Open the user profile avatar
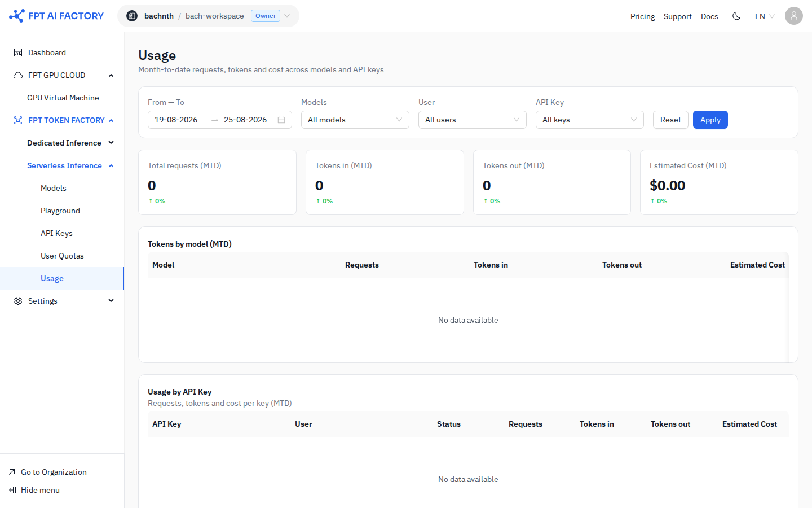The image size is (812, 508). [x=794, y=16]
